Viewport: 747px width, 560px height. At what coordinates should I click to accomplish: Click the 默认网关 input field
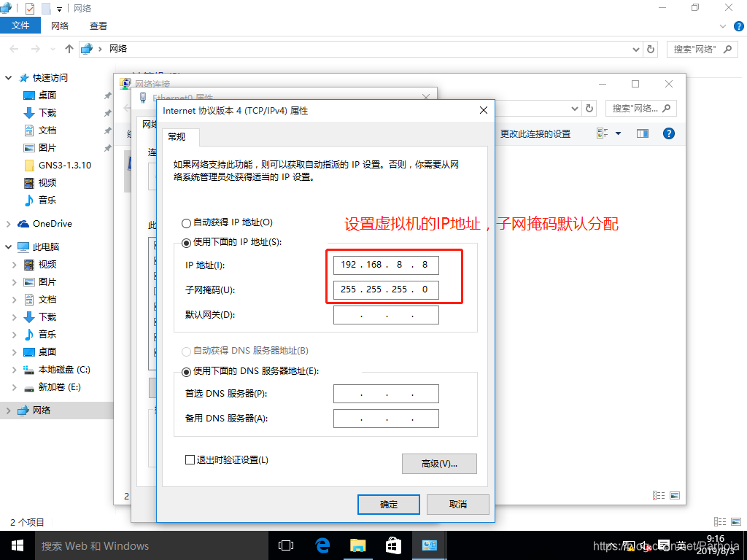click(x=386, y=315)
